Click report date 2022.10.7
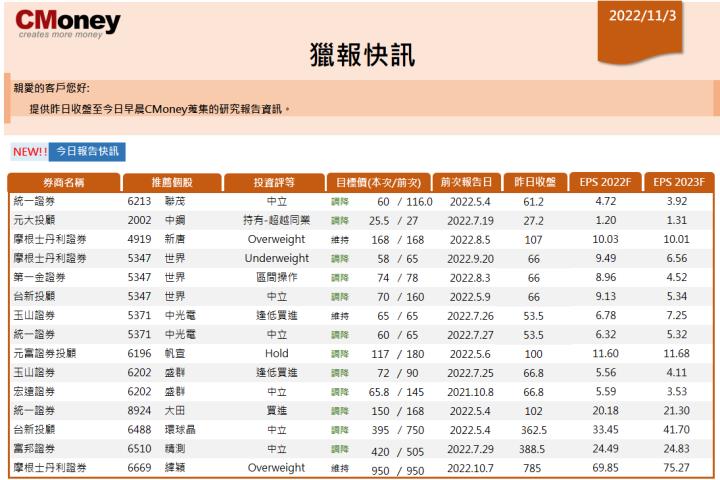The image size is (720, 480). point(470,468)
